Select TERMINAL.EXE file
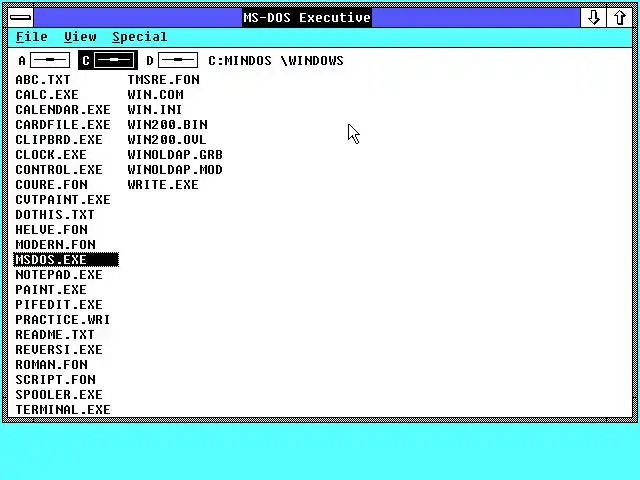 pyautogui.click(x=63, y=410)
